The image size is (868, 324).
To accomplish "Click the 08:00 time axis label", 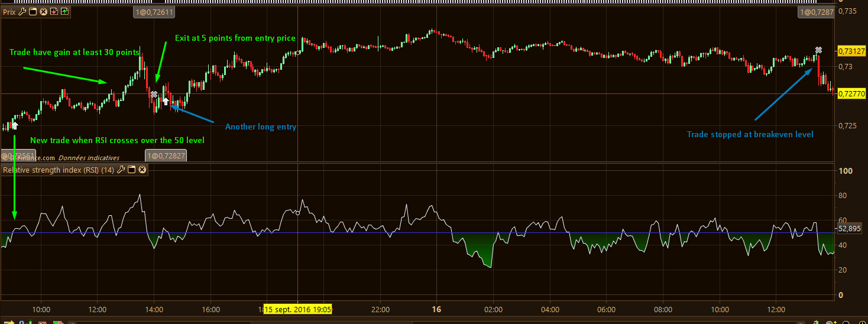I will (663, 309).
